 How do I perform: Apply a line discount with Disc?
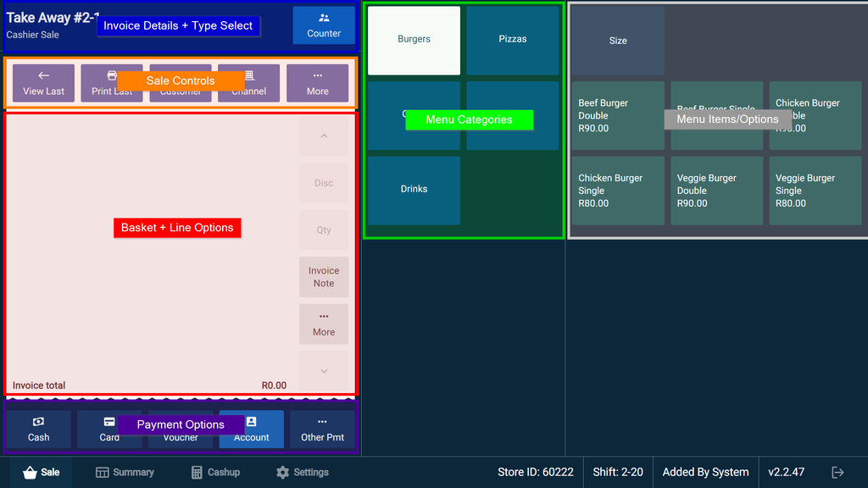(x=324, y=183)
